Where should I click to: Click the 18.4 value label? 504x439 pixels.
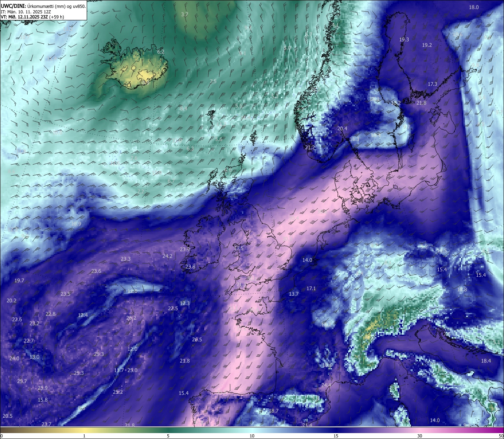click(x=486, y=361)
